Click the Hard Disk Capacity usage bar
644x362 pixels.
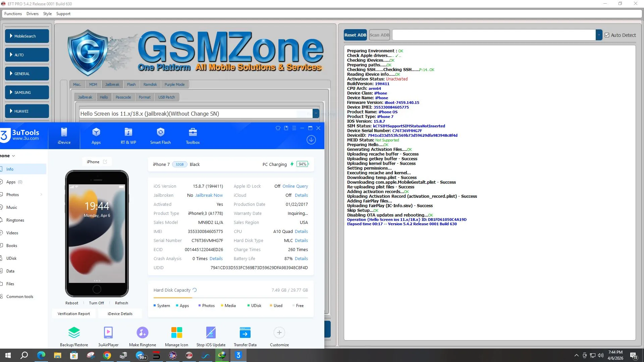point(230,298)
